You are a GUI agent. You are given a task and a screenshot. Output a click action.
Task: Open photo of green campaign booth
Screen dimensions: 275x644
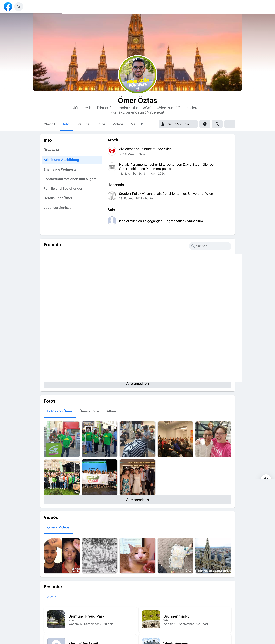[62, 439]
